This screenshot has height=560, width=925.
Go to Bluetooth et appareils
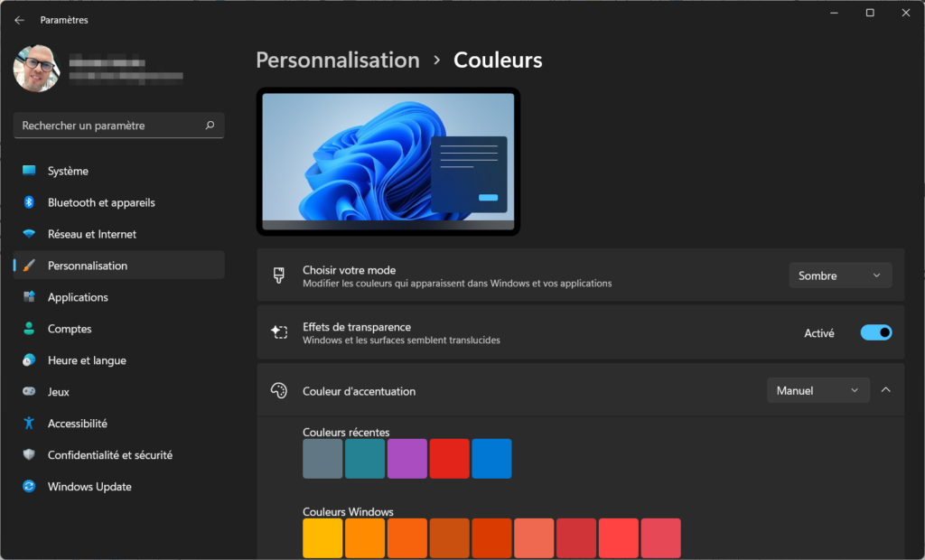(118, 202)
